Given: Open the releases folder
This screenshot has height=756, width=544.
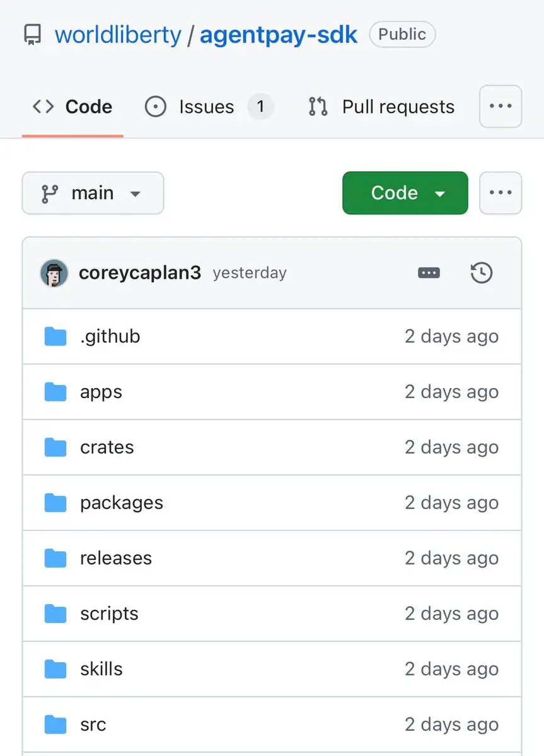Looking at the screenshot, I should click(116, 558).
